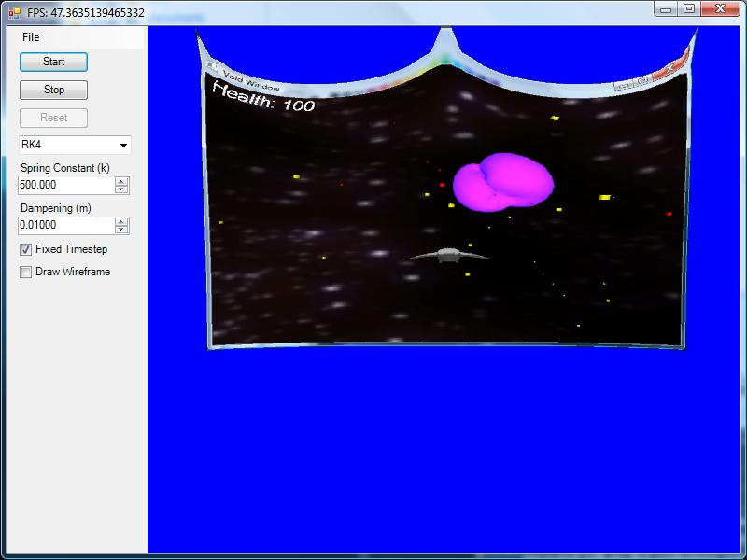Decrease the Spring Constant using down arrow
This screenshot has width=747, height=560.
(121, 189)
